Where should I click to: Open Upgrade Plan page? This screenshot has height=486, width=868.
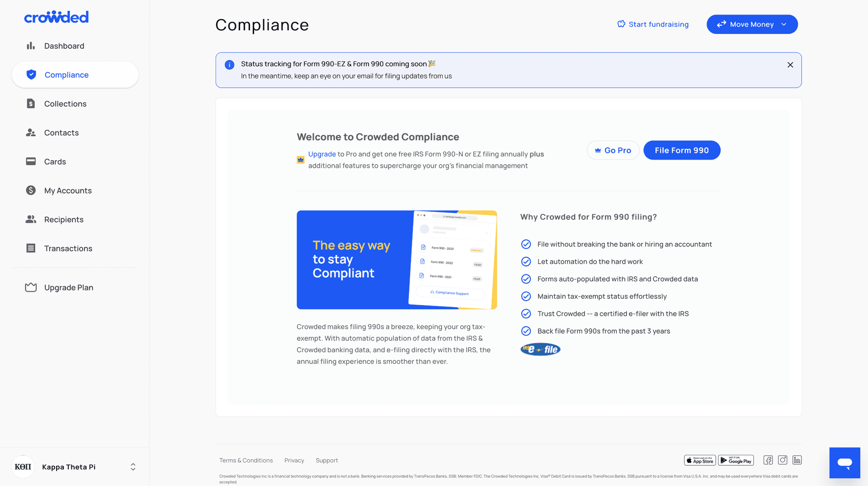tap(75, 288)
